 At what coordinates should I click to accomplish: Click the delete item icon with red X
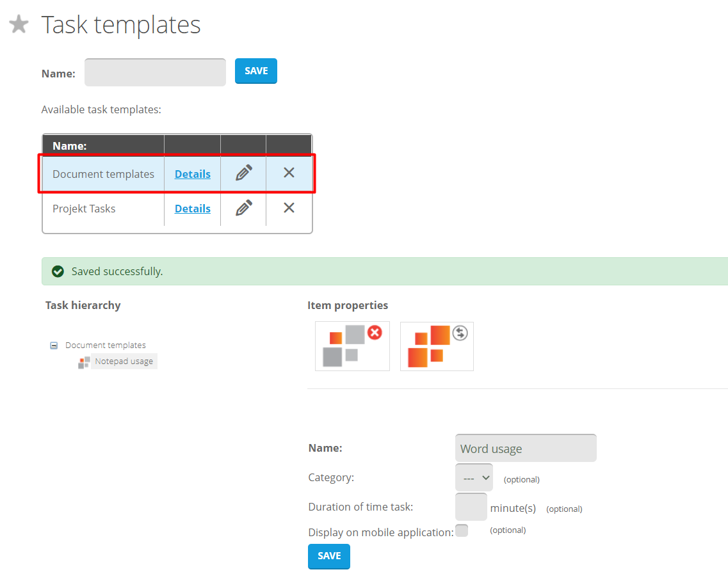tap(352, 346)
